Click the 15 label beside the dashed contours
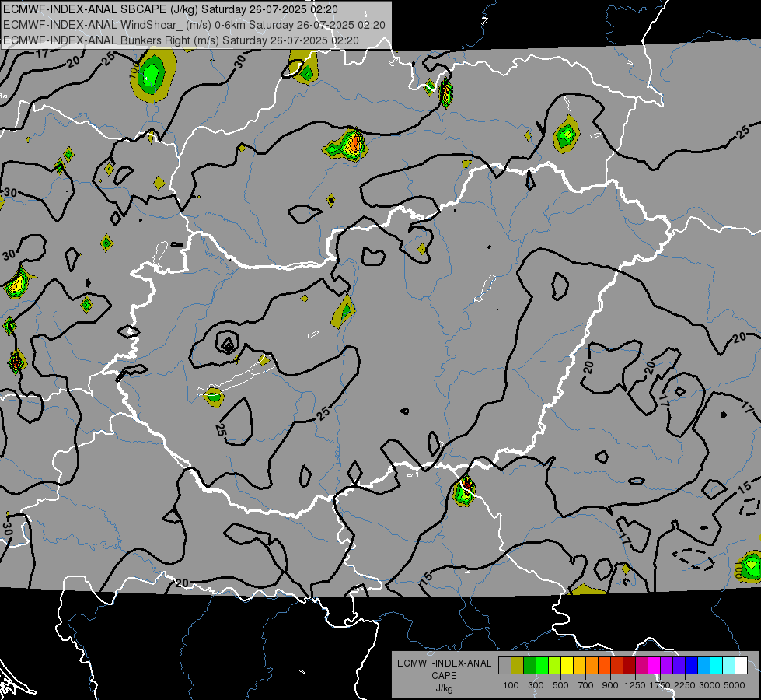The width and height of the screenshot is (761, 700). click(x=744, y=488)
